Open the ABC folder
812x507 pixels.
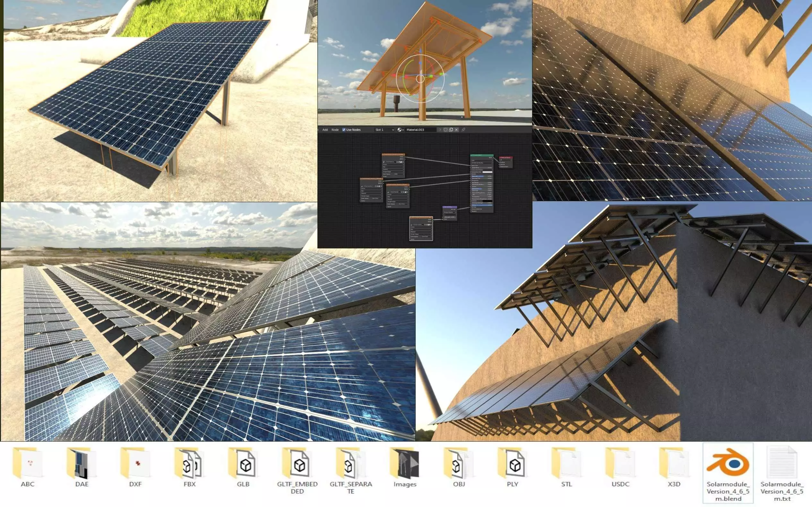coord(28,468)
